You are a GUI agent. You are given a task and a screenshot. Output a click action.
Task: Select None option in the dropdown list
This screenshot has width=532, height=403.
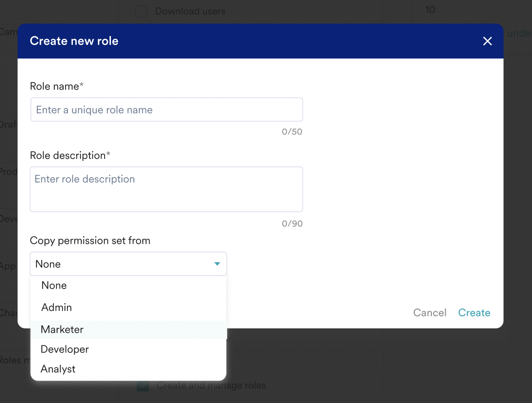54,286
